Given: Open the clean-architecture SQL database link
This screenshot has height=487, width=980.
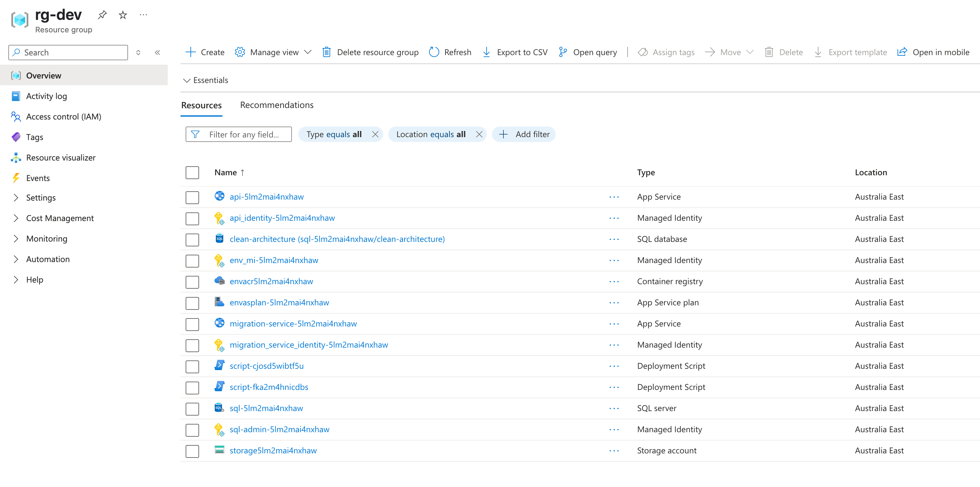Looking at the screenshot, I should pyautogui.click(x=337, y=239).
